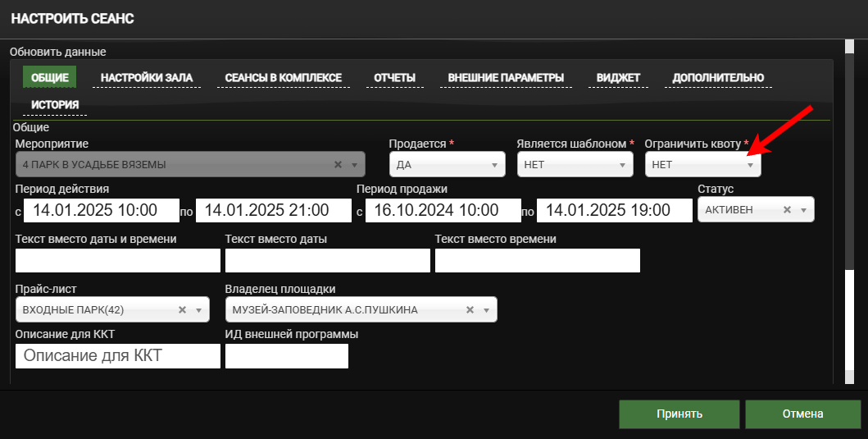Screen dimensions: 868x439
Task: Clear the Владелец площадки selection with the x icon
Action: (x=470, y=310)
